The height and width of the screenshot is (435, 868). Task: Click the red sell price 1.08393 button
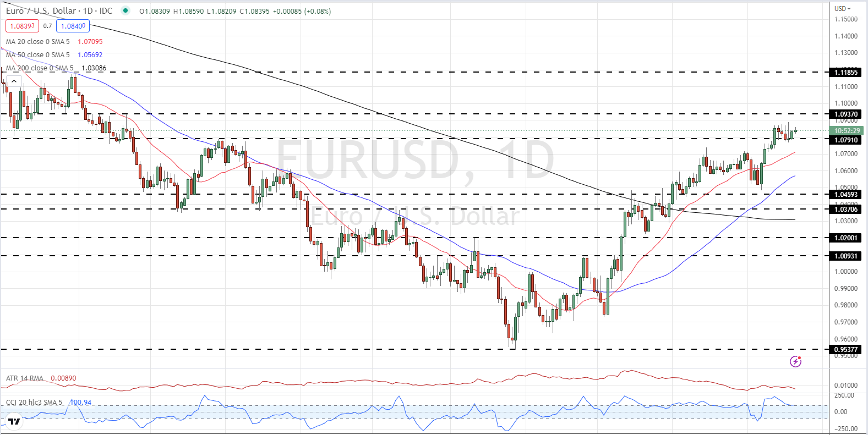[x=23, y=26]
